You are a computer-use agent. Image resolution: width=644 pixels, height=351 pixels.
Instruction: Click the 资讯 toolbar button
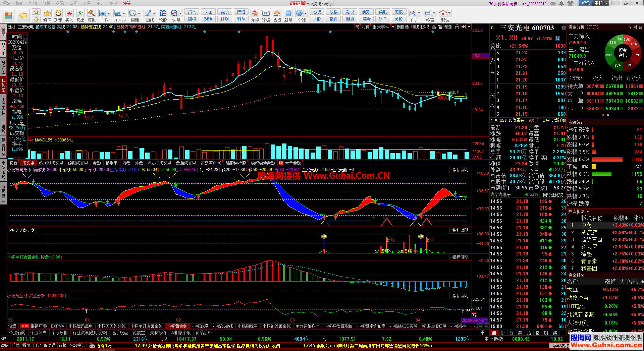[x=192, y=12]
